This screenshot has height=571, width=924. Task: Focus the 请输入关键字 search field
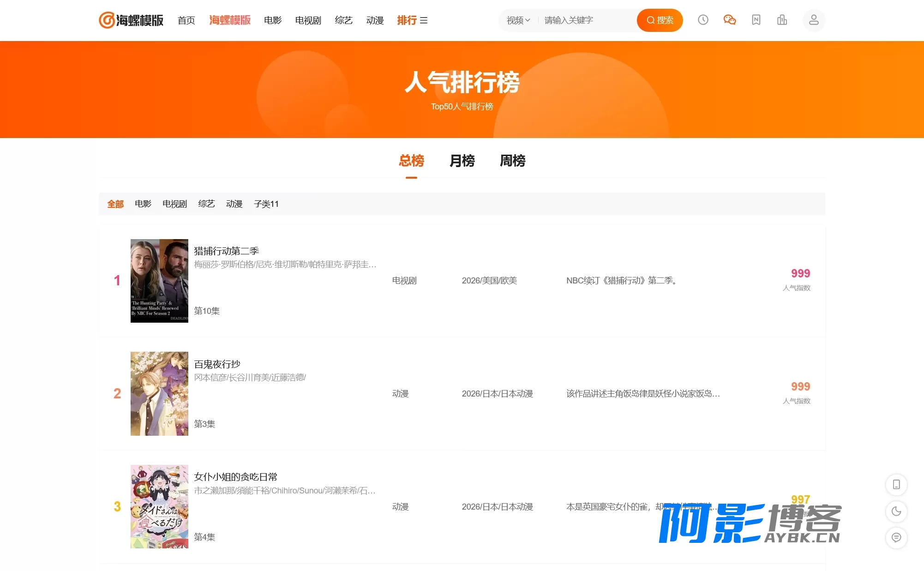click(x=587, y=20)
